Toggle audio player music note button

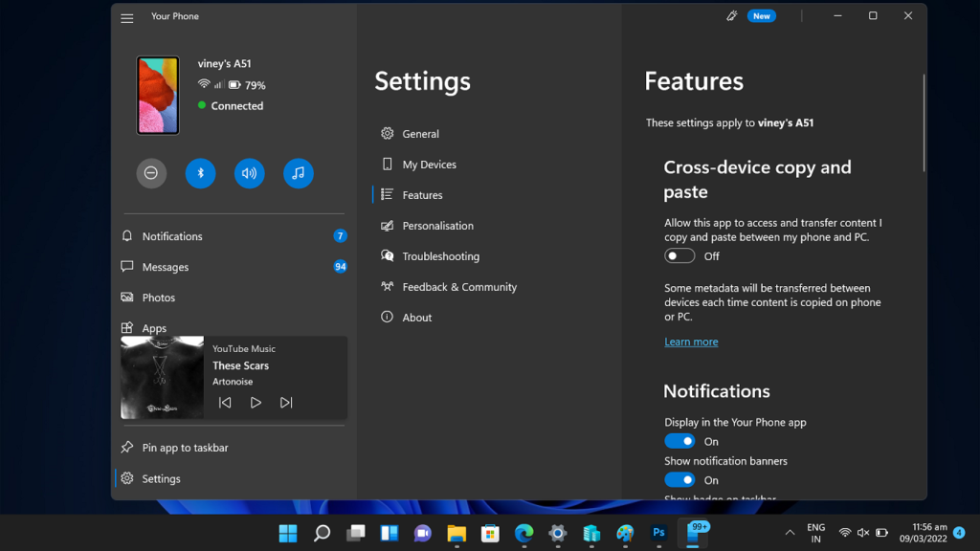coord(299,173)
